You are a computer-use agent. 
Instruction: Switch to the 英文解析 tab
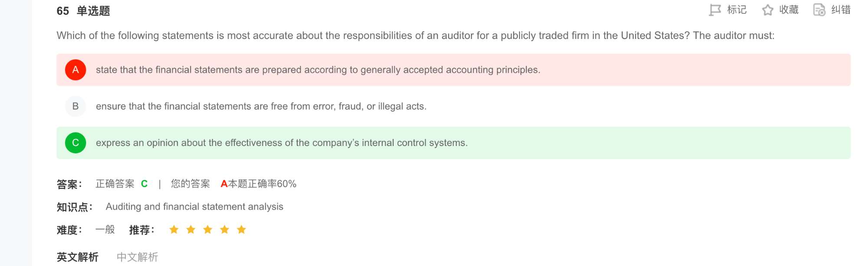click(78, 257)
